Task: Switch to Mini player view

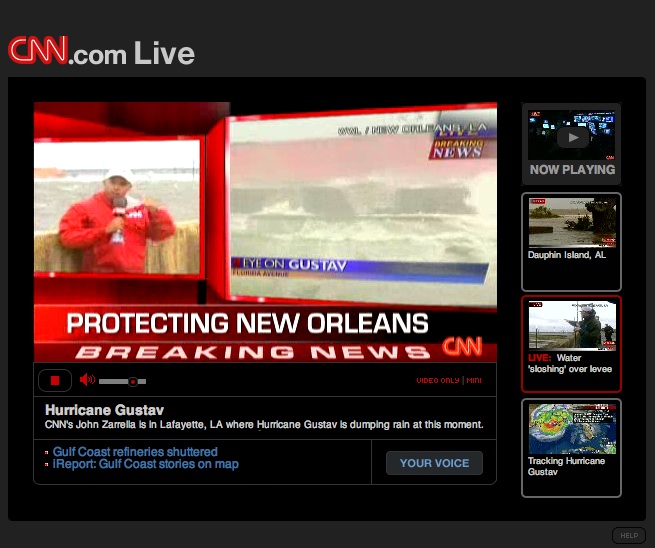Action: 475,381
